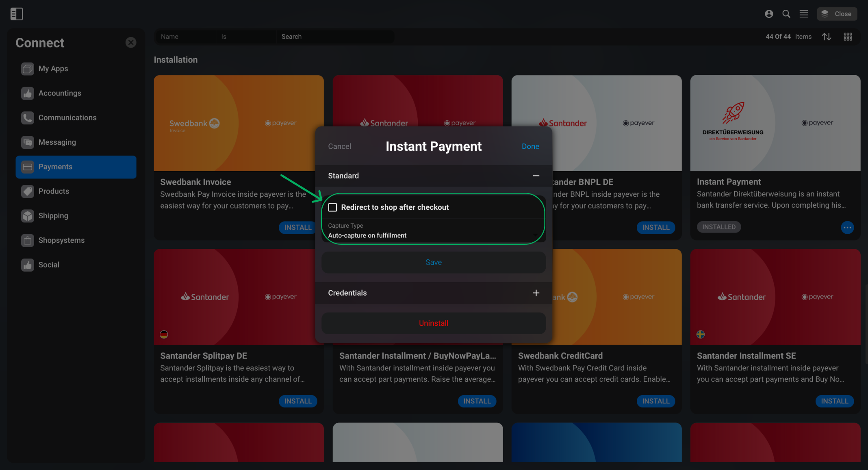Screen dimensions: 868x470
Task: Click the Communications phone icon
Action: click(x=28, y=118)
